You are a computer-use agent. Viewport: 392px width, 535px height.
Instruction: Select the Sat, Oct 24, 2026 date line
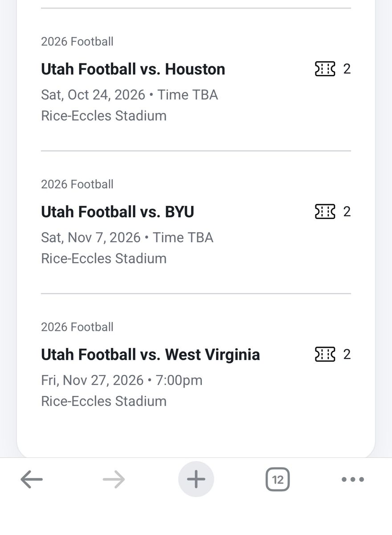(x=130, y=95)
